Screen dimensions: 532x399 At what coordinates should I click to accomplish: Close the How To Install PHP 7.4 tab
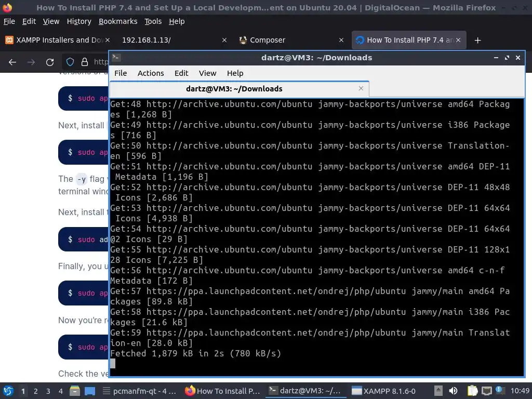(458, 40)
